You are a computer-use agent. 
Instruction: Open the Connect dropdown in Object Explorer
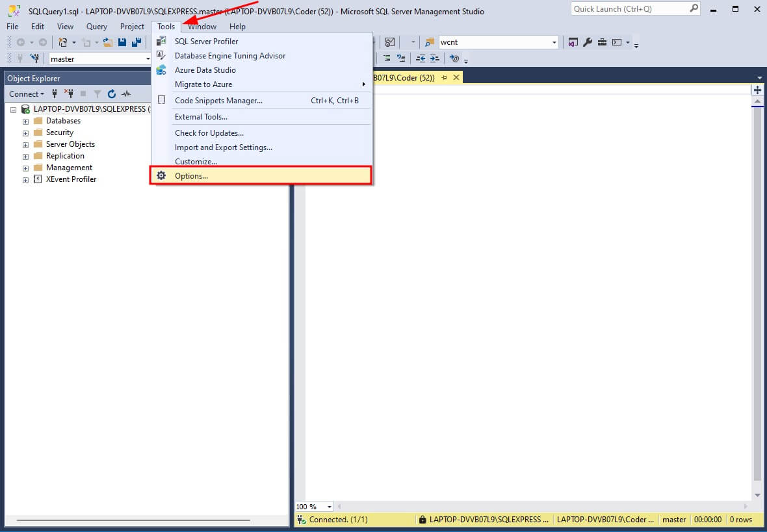point(26,94)
